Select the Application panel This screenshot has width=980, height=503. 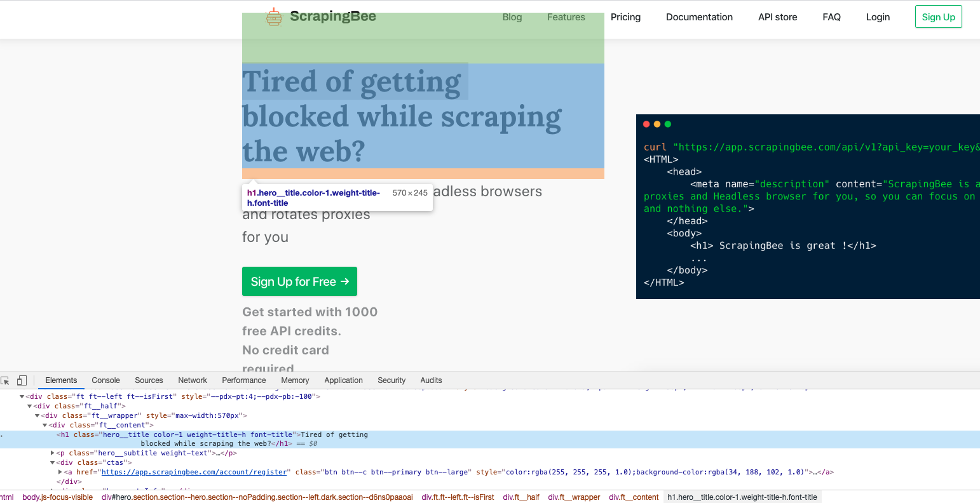click(343, 380)
